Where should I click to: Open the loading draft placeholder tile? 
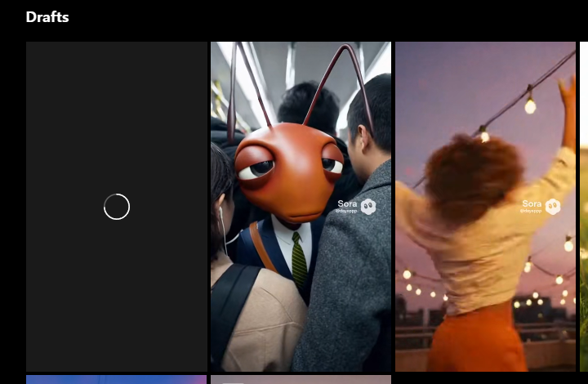point(117,207)
